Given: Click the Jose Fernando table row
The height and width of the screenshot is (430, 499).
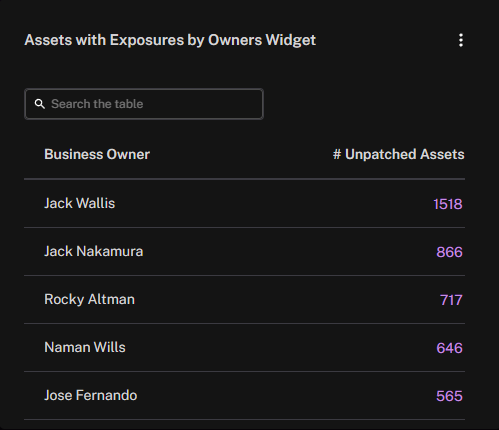Looking at the screenshot, I should click(x=244, y=396).
